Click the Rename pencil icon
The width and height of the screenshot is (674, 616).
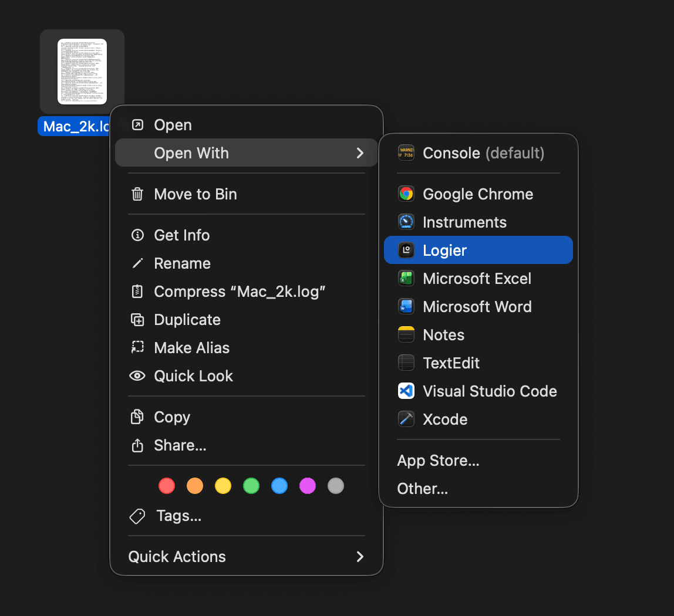pos(137,263)
